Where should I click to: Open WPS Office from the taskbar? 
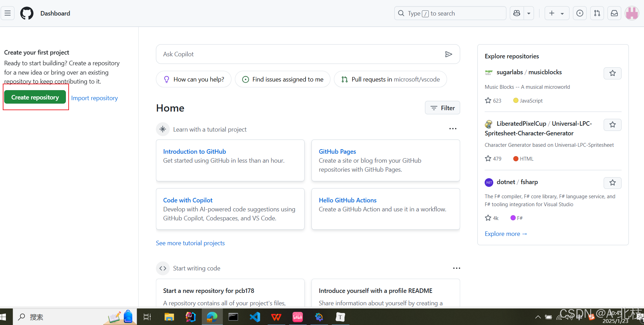[x=276, y=317]
